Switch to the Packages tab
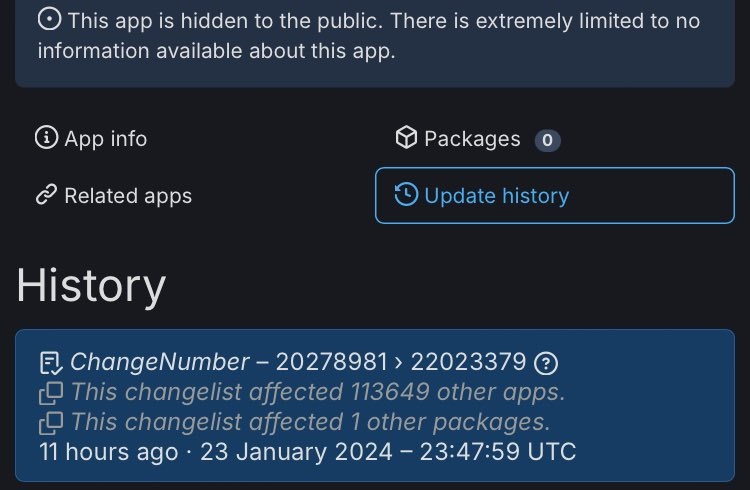Image resolution: width=750 pixels, height=490 pixels. (x=472, y=139)
